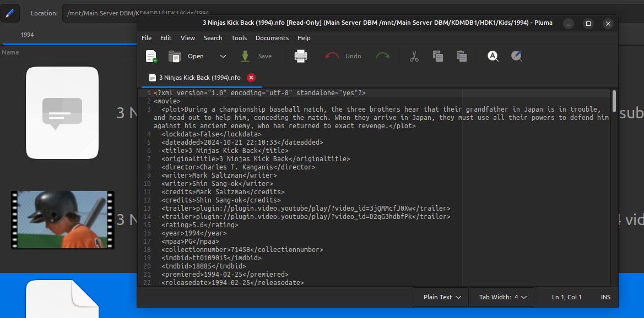644x318 pixels.
Task: Open the Find text search tool
Action: (x=493, y=56)
